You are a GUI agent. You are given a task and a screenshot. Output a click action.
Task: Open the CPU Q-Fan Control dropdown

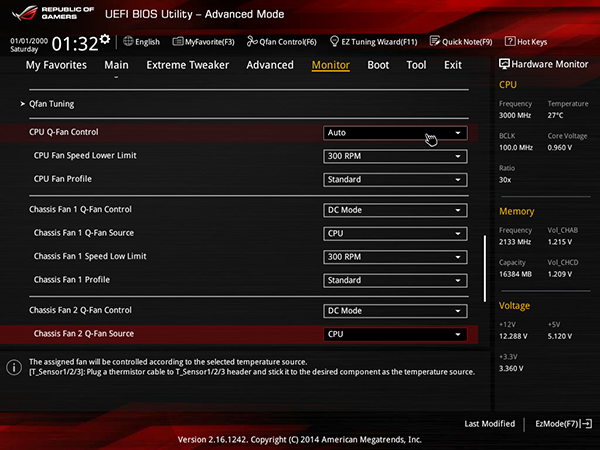(x=395, y=133)
